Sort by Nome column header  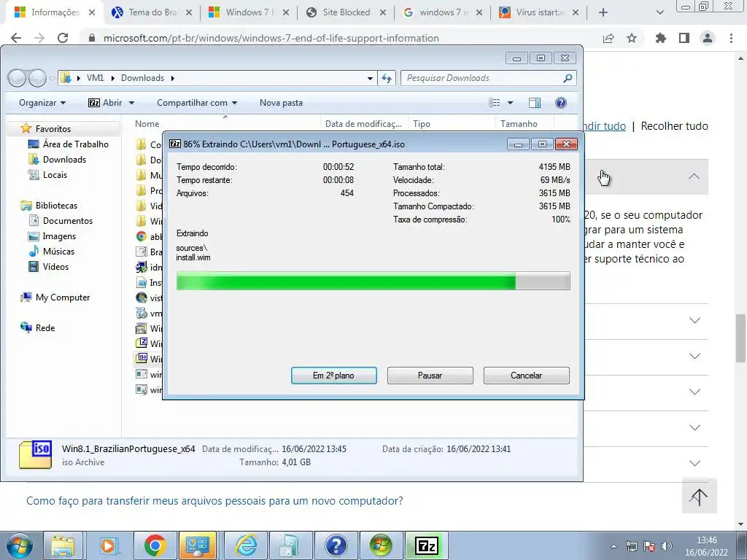tap(225, 124)
